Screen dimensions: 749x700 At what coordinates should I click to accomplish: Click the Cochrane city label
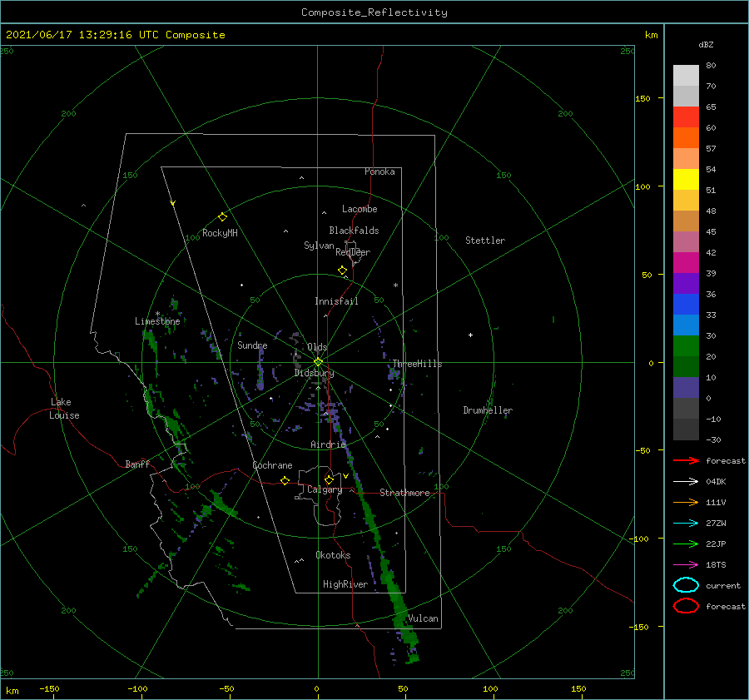(272, 465)
